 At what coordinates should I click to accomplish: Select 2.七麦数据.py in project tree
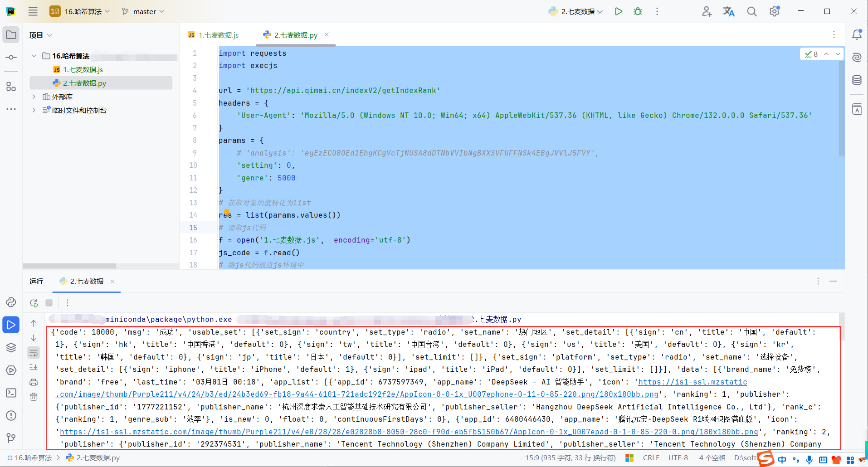coord(84,83)
